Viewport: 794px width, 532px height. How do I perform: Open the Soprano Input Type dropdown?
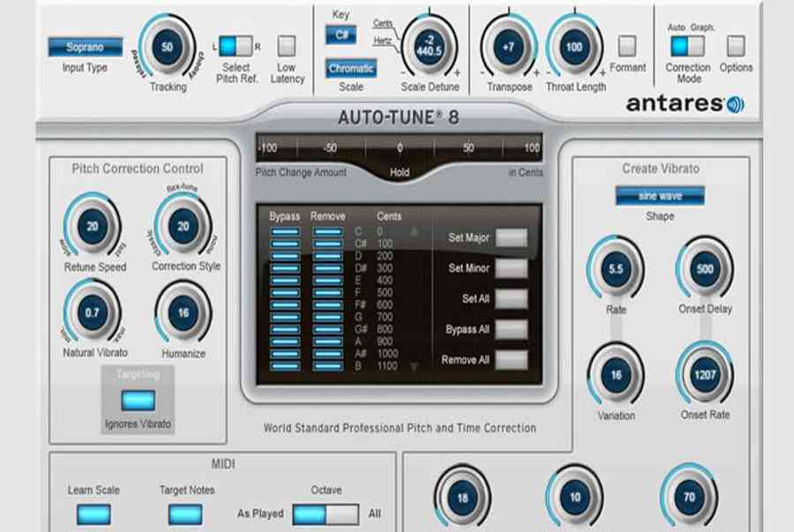click(85, 47)
